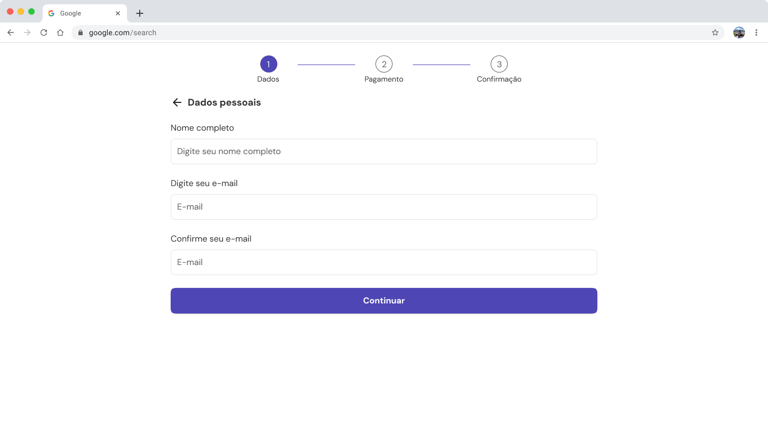Image resolution: width=768 pixels, height=433 pixels.
Task: Open the Chrome three-dot menu
Action: coord(756,33)
